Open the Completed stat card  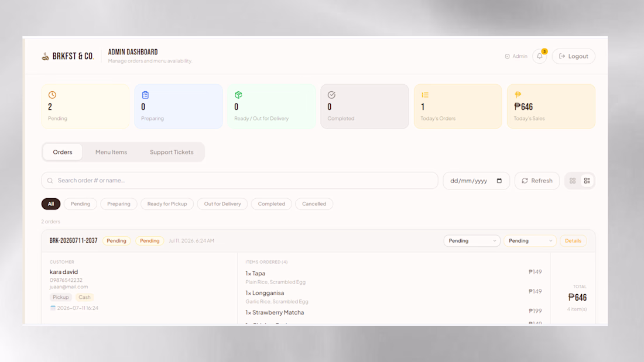(x=365, y=106)
